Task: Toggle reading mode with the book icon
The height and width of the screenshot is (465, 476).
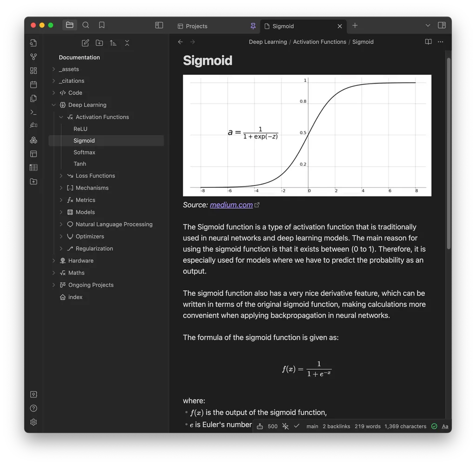Action: coord(428,41)
